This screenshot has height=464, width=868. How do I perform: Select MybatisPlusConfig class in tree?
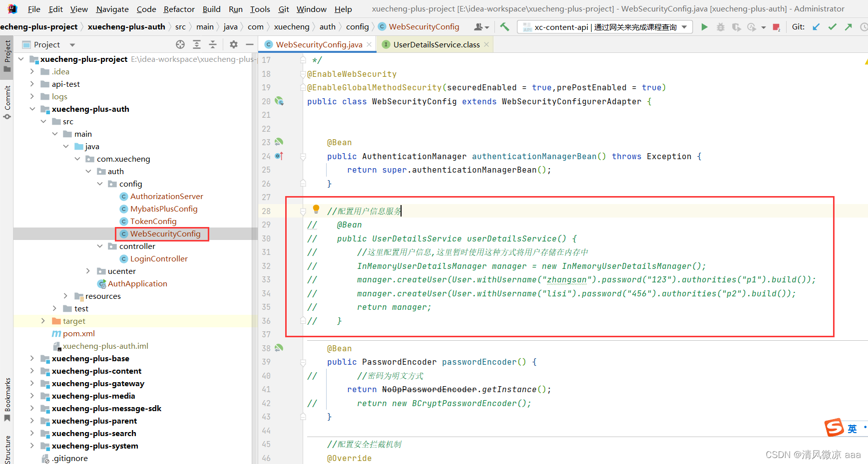pyautogui.click(x=164, y=209)
